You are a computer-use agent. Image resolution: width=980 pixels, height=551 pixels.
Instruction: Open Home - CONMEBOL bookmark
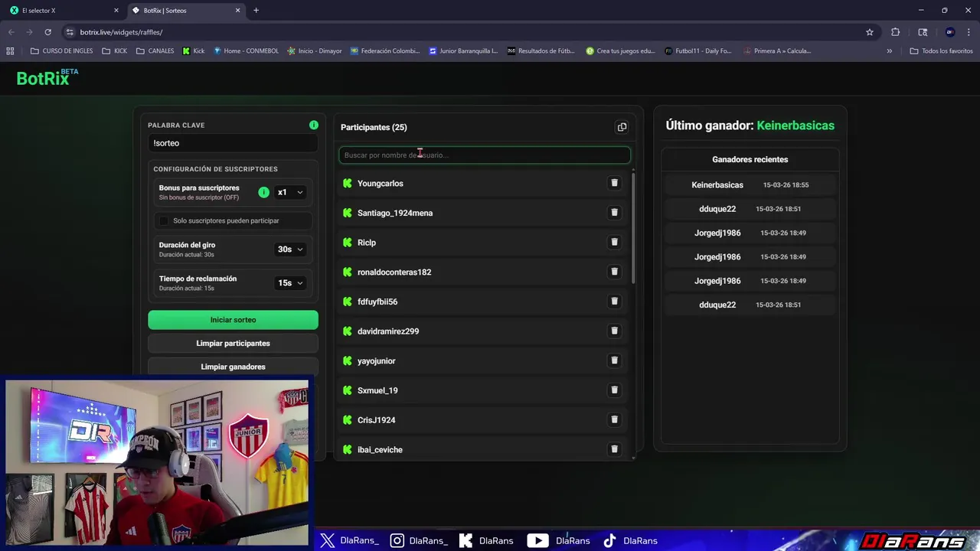coord(246,51)
